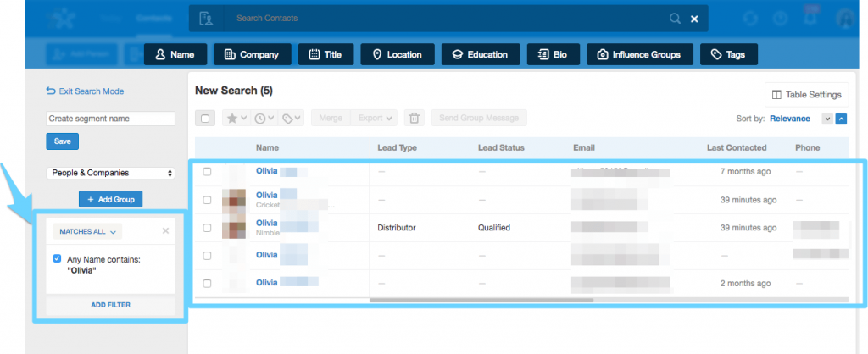This screenshot has width=868, height=354.
Task: Clear the search with the X icon
Action: (694, 19)
